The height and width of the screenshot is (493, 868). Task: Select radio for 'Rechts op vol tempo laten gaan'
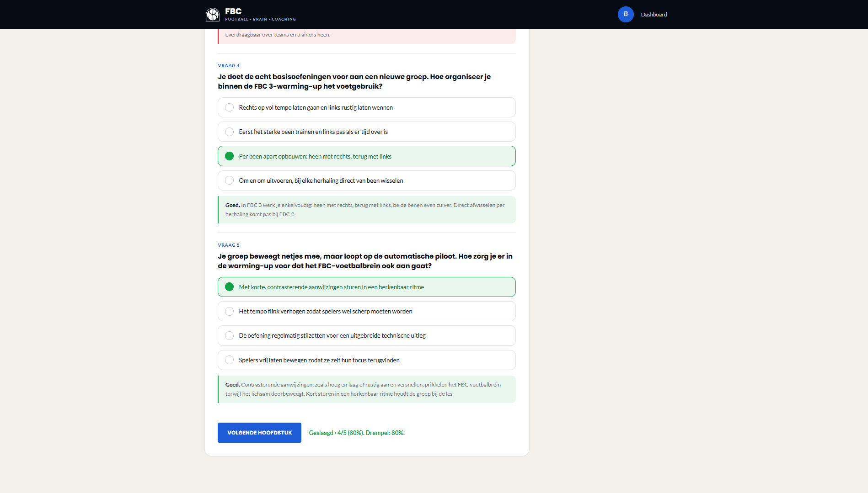coord(230,107)
